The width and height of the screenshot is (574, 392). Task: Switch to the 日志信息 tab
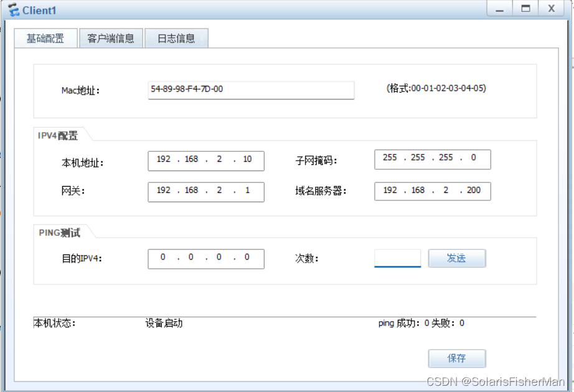click(x=177, y=38)
